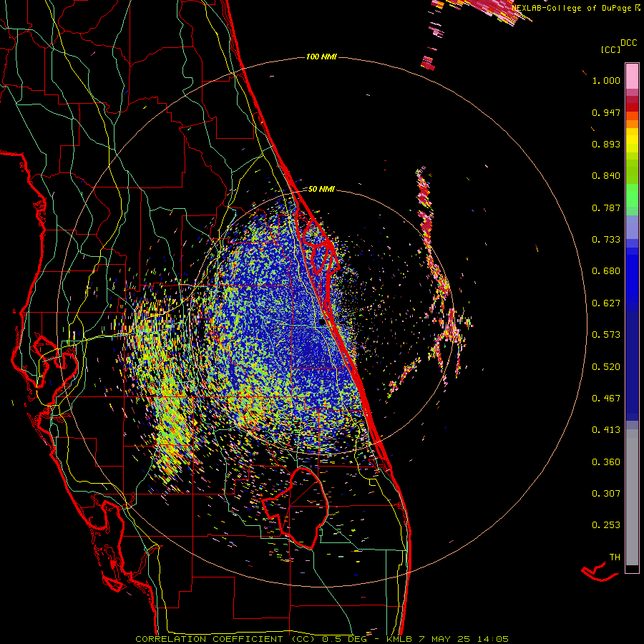Image resolution: width=644 pixels, height=644 pixels.
Task: Select the 0.307 legend value
Action: tap(606, 494)
